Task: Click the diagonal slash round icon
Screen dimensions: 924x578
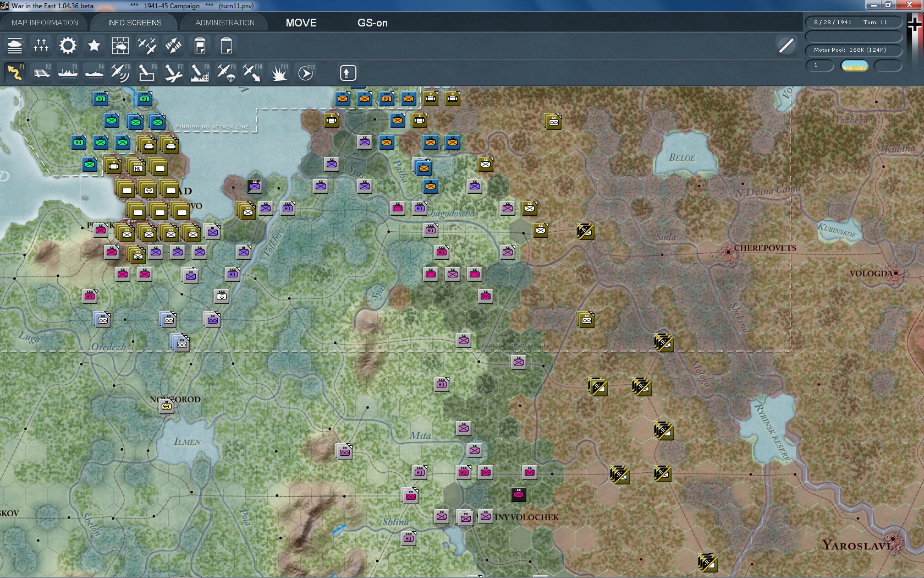Action: [x=786, y=46]
